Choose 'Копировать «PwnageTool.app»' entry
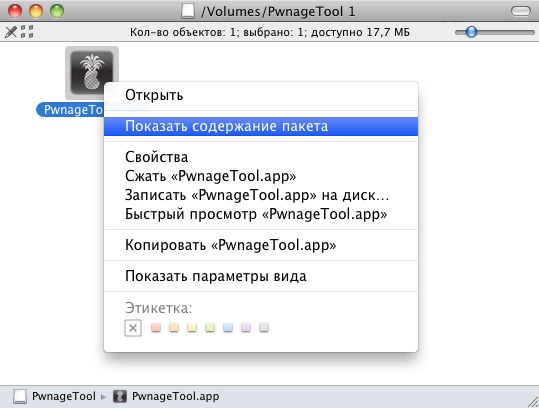The width and height of the screenshot is (539, 408). (261, 245)
